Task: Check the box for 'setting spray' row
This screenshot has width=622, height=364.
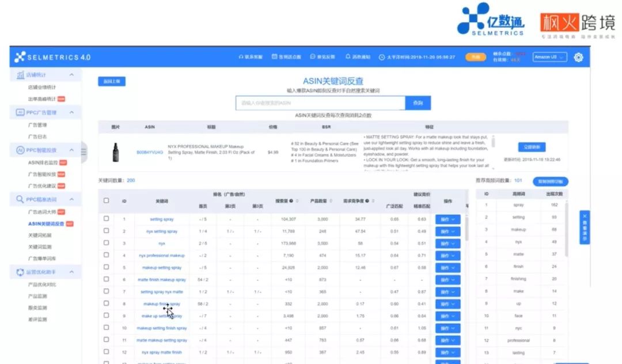Action: [106, 219]
